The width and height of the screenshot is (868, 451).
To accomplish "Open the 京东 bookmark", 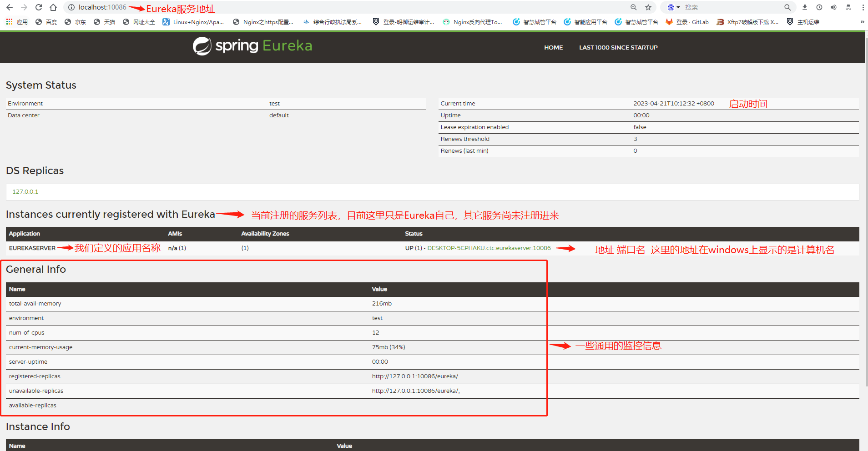I will [75, 22].
